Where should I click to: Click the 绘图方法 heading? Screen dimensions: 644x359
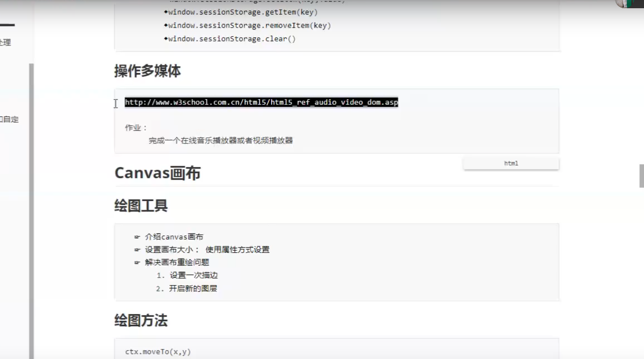[141, 320]
